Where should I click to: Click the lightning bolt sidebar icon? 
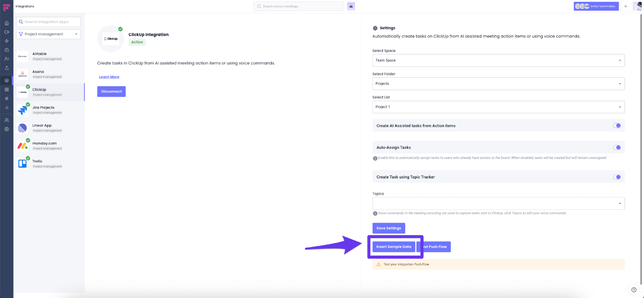click(x=6, y=41)
